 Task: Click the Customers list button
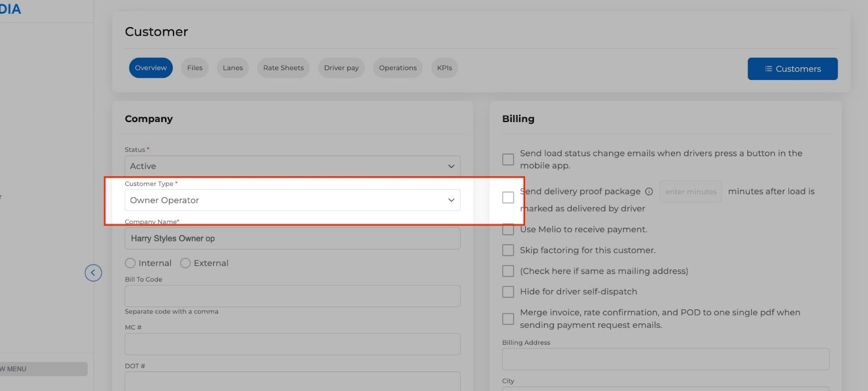[792, 69]
